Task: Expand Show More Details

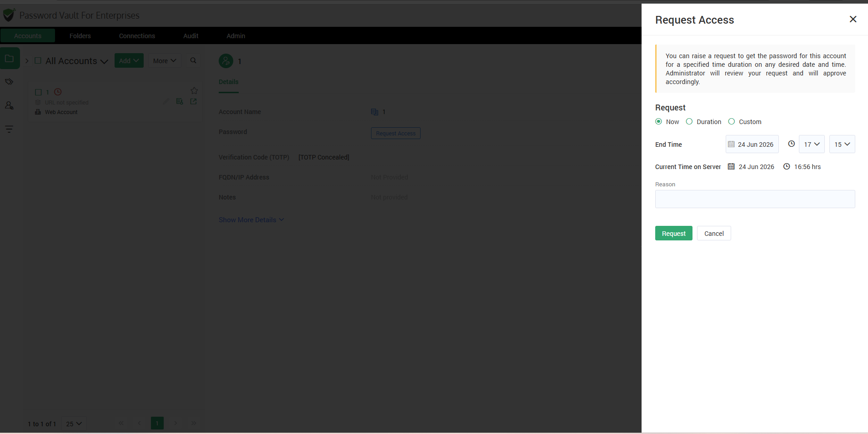Action: point(251,220)
